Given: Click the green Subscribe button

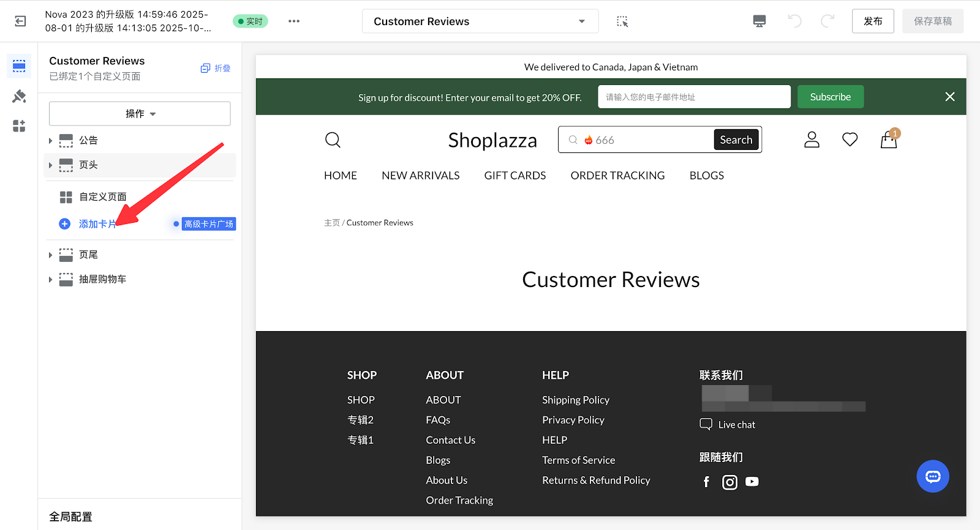Looking at the screenshot, I should [830, 97].
